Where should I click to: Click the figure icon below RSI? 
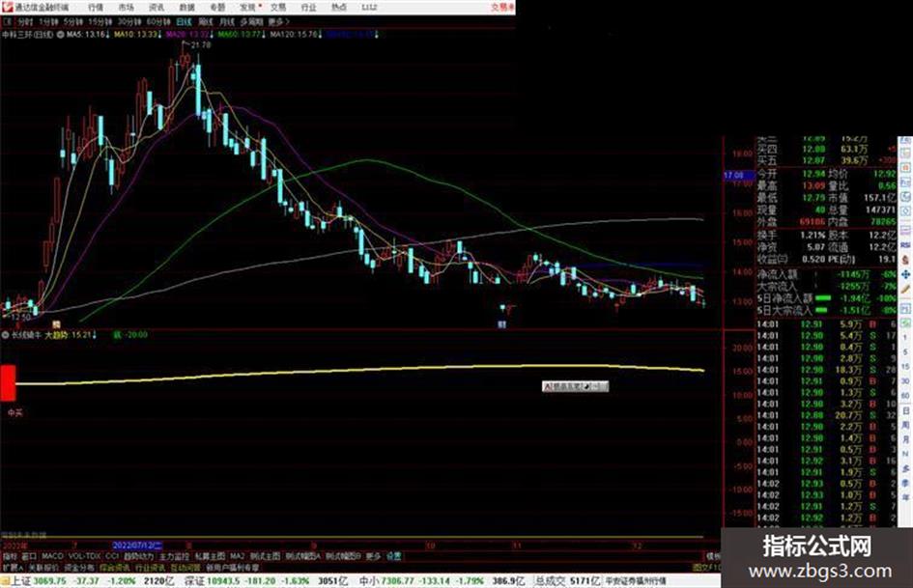[x=905, y=260]
